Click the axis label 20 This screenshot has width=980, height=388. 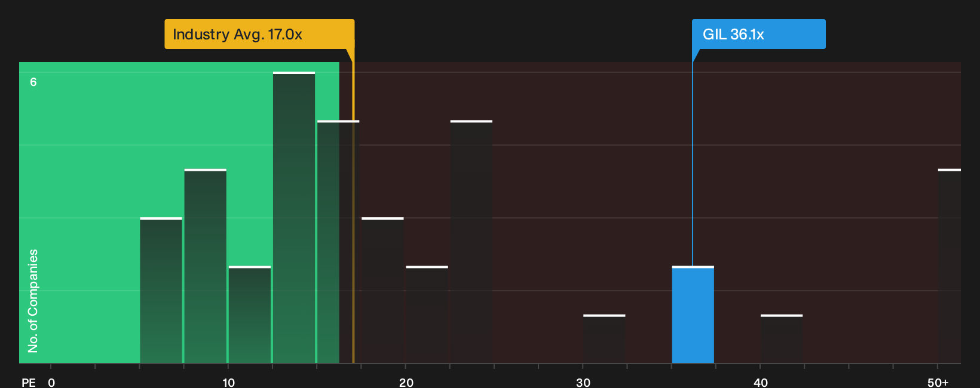point(406,383)
